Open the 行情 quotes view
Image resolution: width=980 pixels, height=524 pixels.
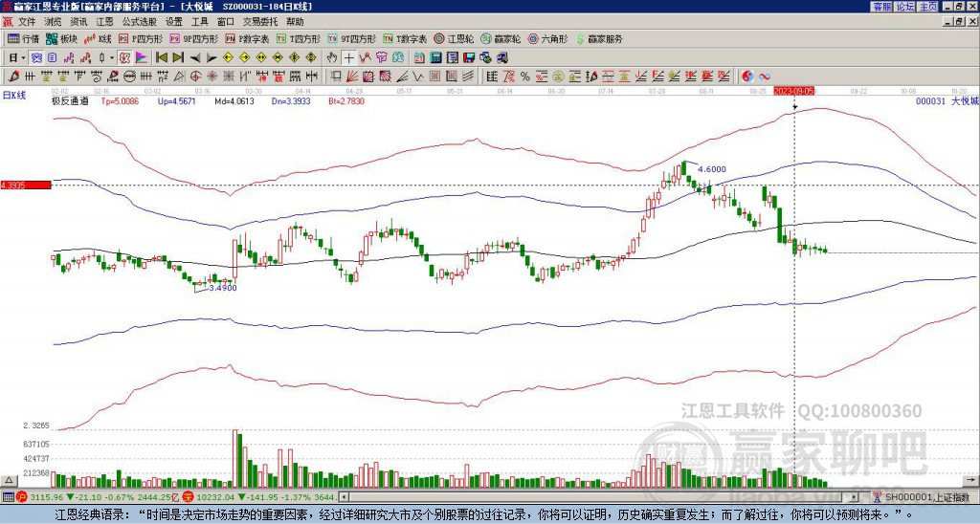[x=23, y=38]
